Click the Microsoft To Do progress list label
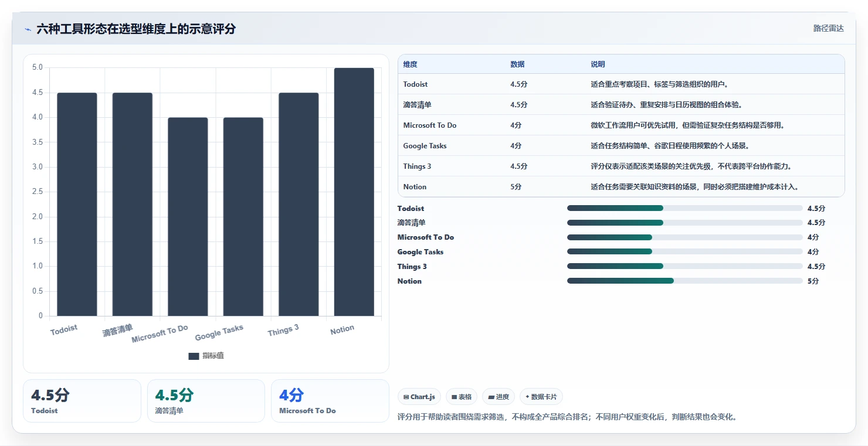The width and height of the screenshot is (868, 446). [x=426, y=237]
